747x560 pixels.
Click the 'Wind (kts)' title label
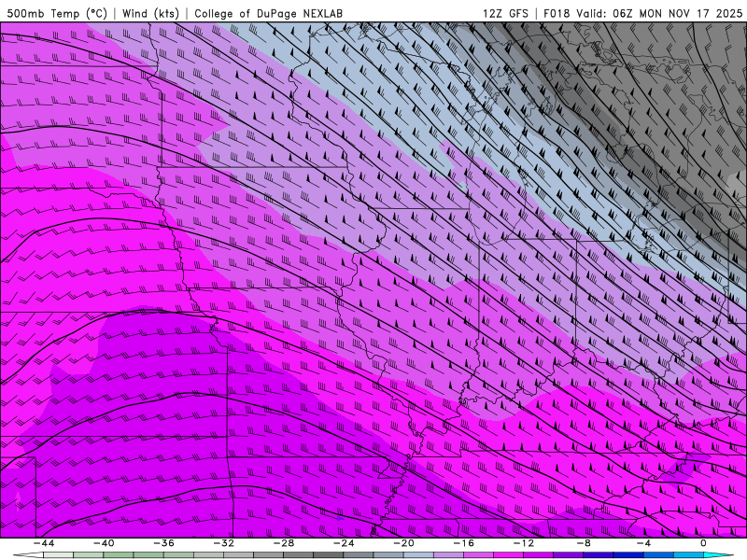tap(150, 13)
